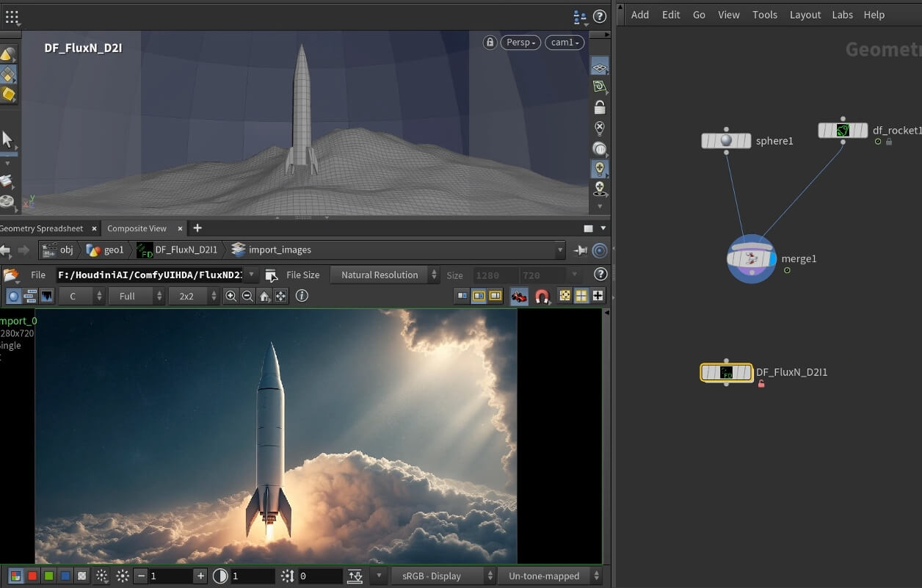Screen dimensions: 922x588
Task: Click the fit-to-window icon in composite viewer
Action: (x=280, y=296)
